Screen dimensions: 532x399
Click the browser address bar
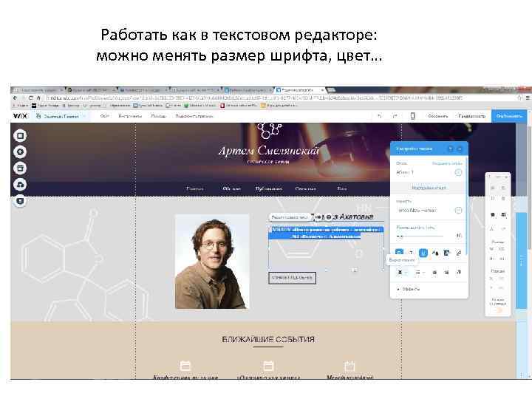click(x=280, y=98)
